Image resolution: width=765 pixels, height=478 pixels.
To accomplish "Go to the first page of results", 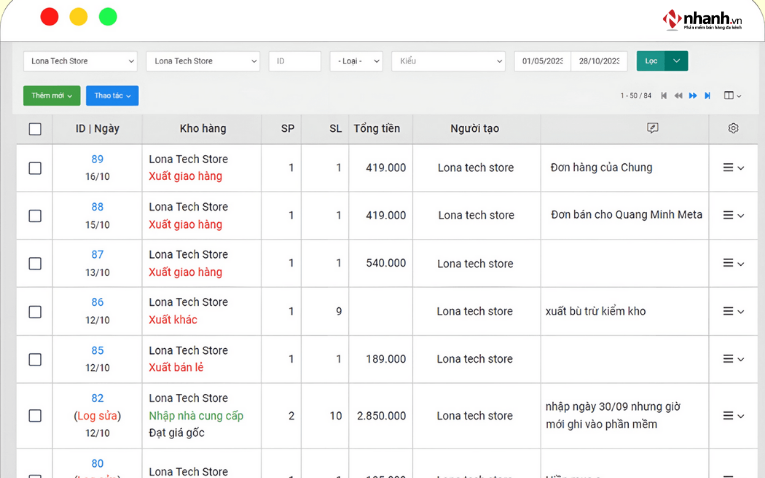I will coord(664,96).
